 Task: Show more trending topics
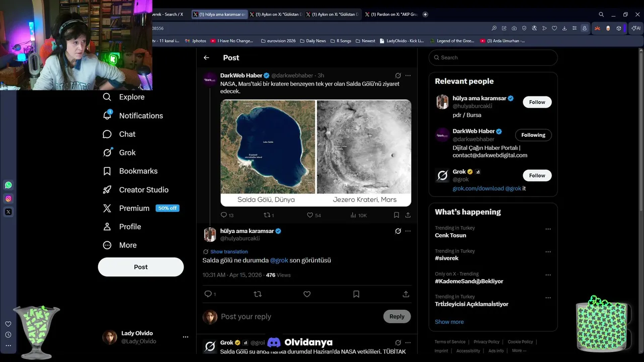(449, 322)
